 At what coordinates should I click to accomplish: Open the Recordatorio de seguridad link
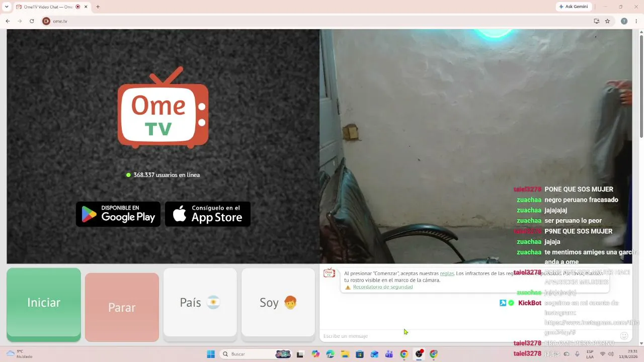pos(383,287)
